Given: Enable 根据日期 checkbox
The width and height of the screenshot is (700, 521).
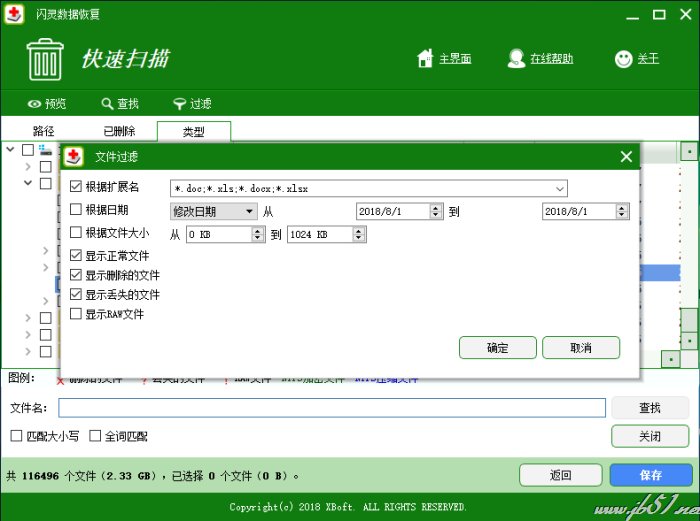Looking at the screenshot, I should [76, 209].
